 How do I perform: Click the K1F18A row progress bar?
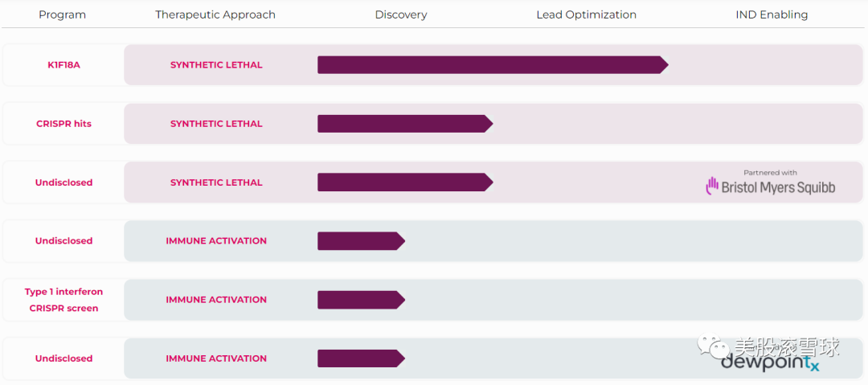click(492, 65)
